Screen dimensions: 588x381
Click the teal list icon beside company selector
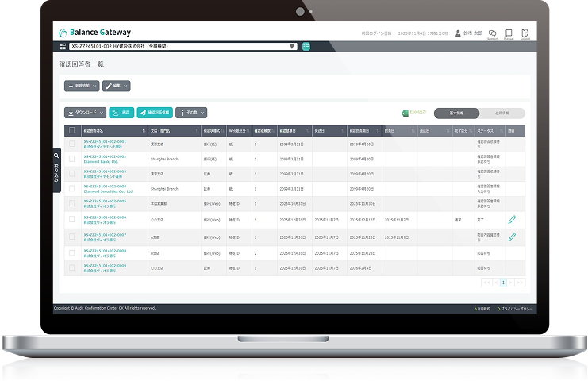306,47
